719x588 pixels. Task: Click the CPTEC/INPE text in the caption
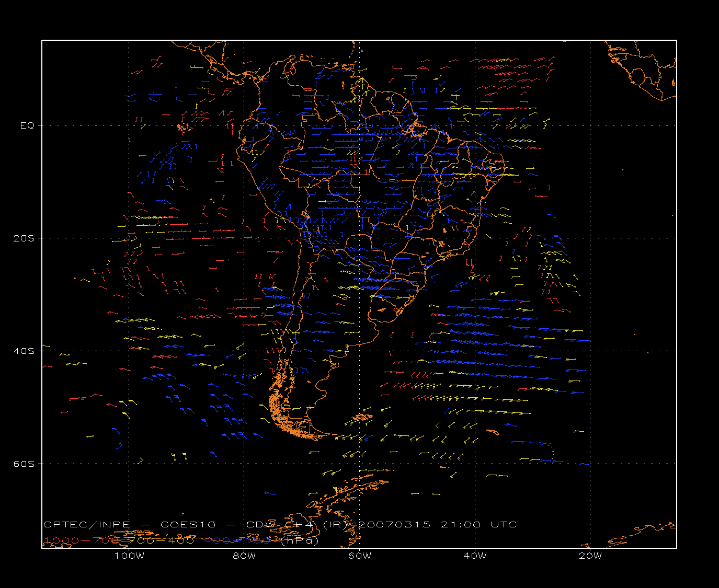87,525
